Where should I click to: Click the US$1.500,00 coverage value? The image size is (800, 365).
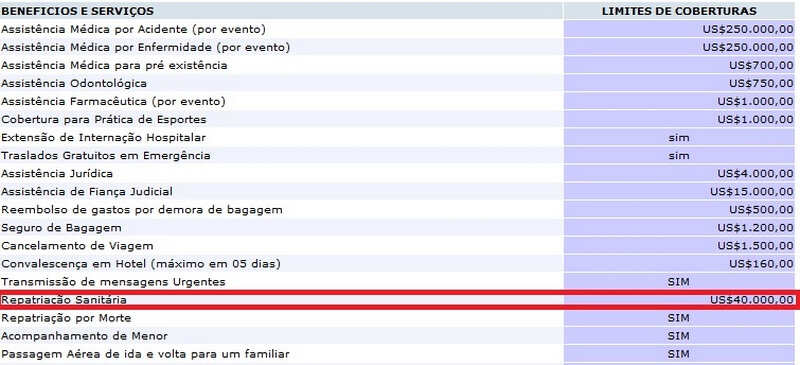[756, 246]
